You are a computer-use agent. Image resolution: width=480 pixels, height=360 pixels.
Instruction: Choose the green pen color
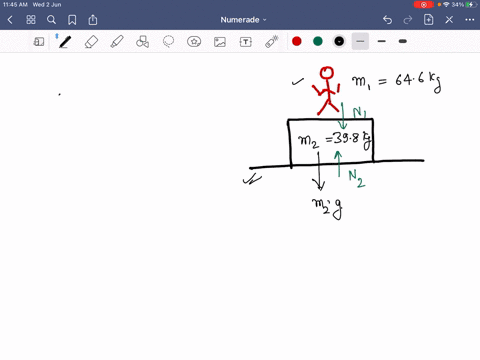[318, 41]
